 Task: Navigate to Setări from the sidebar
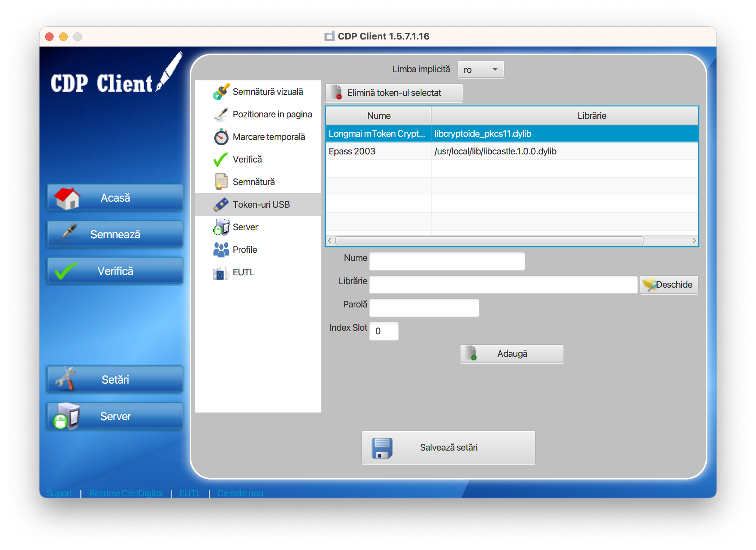click(115, 379)
